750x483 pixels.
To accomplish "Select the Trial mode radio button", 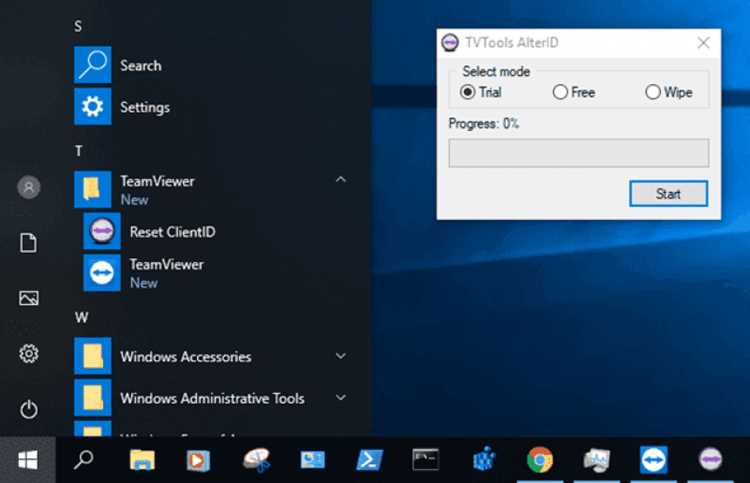I will (x=467, y=92).
